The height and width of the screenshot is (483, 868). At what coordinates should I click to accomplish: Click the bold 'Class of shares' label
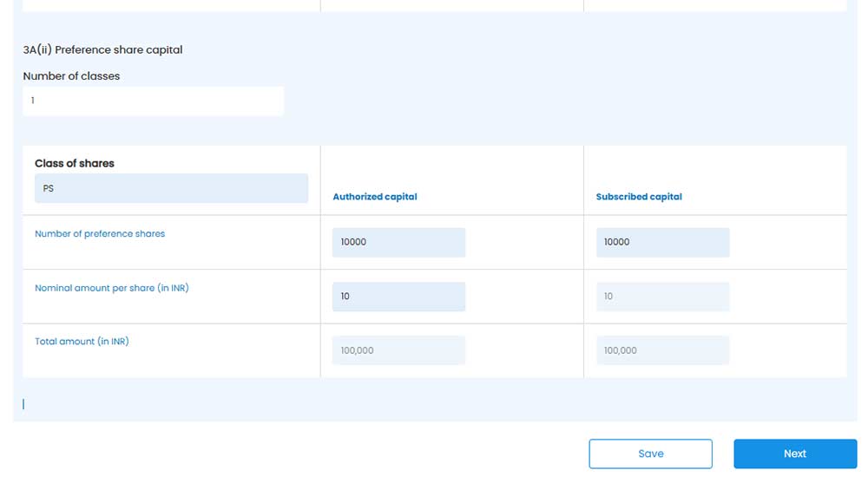[x=75, y=163]
